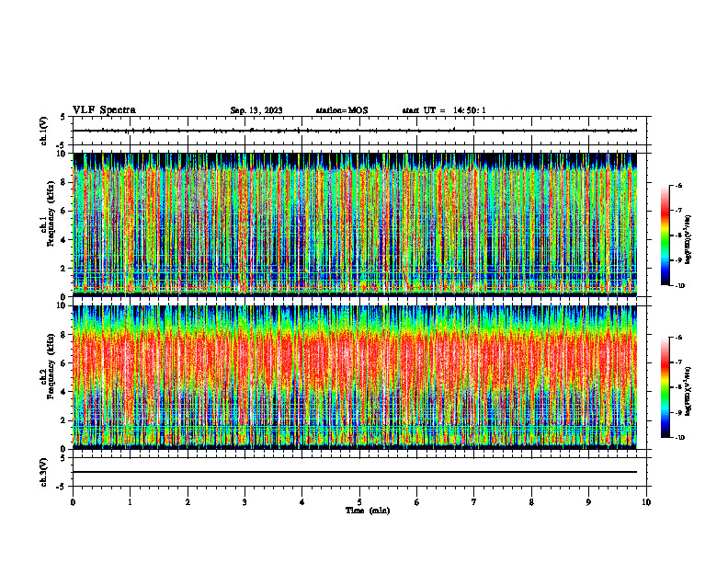The width and height of the screenshot is (728, 563).
Task: Click the "2" tick on time axis
Action: tap(188, 502)
